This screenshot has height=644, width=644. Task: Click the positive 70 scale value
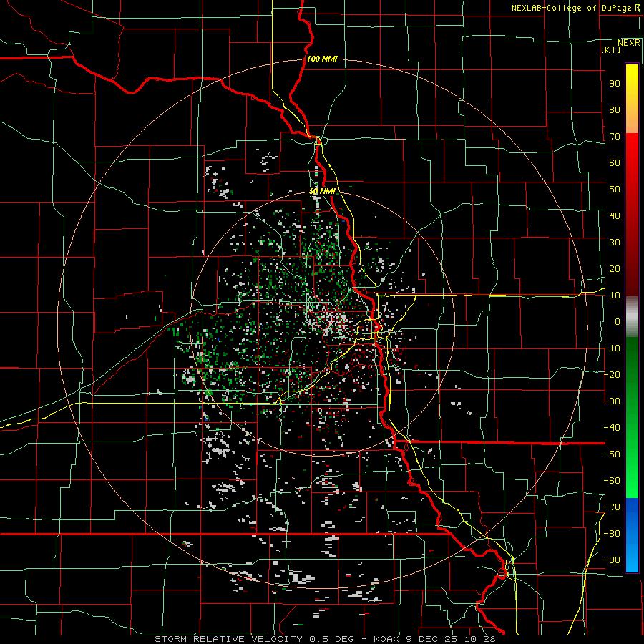(615, 137)
